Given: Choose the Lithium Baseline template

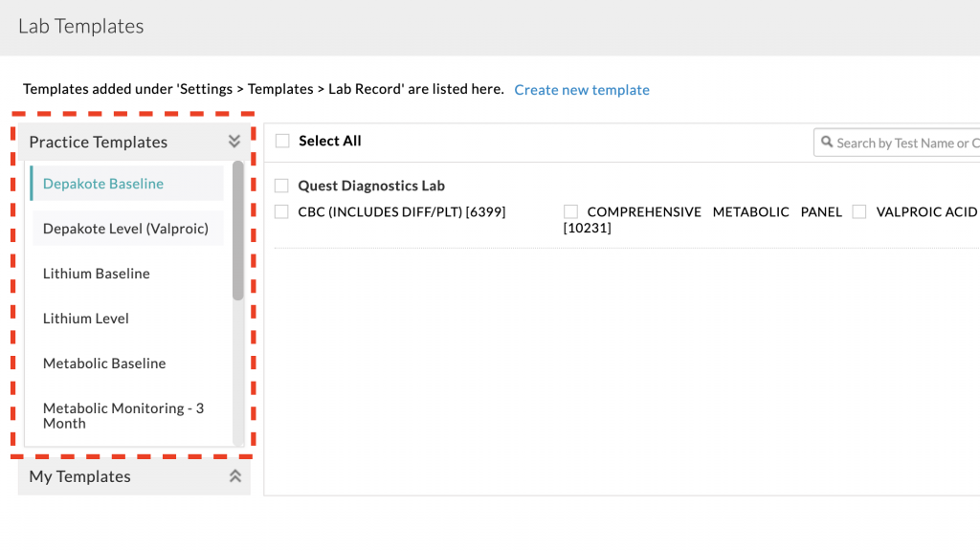Looking at the screenshot, I should tap(97, 274).
